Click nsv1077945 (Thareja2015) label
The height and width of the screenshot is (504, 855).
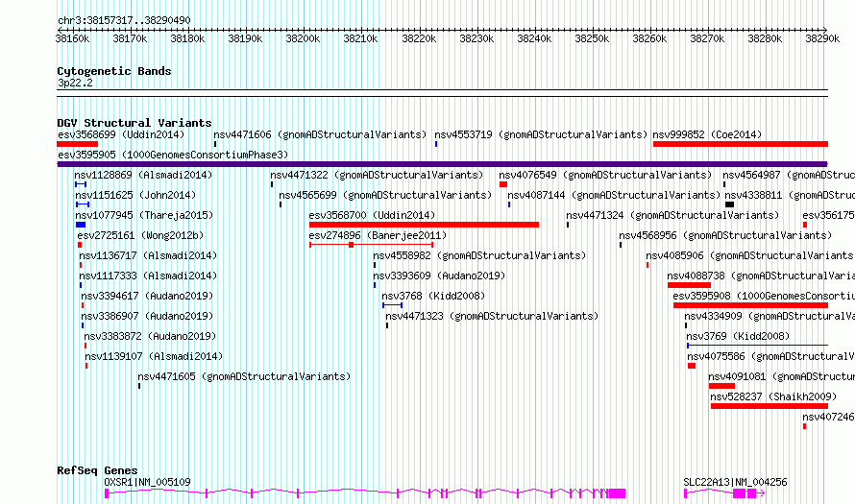[x=144, y=215]
